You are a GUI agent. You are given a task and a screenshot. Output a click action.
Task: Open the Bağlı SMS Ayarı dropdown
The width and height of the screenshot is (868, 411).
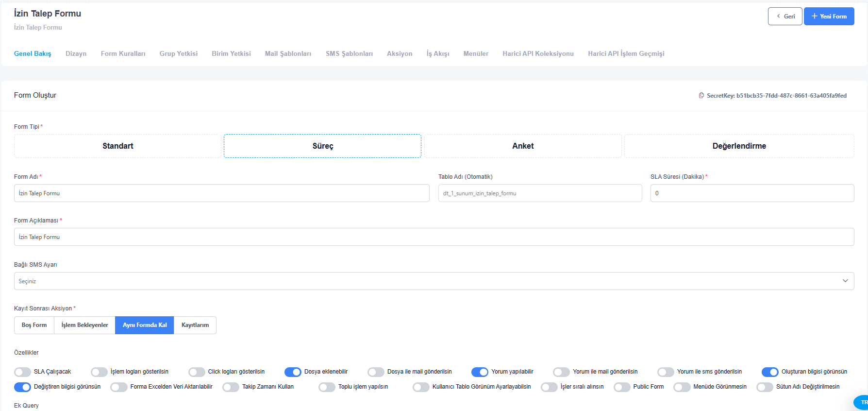click(427, 281)
